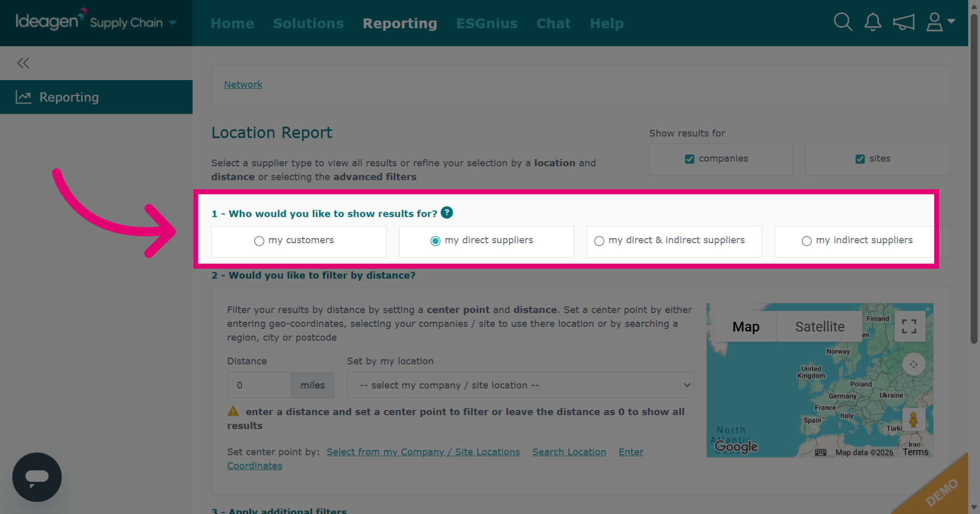Toggle the sites checkbox
This screenshot has width=980, height=514.
click(x=860, y=159)
